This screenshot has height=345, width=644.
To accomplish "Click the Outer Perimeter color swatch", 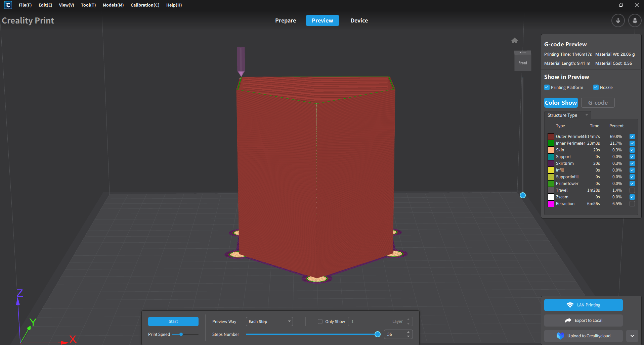I will pyautogui.click(x=551, y=137).
